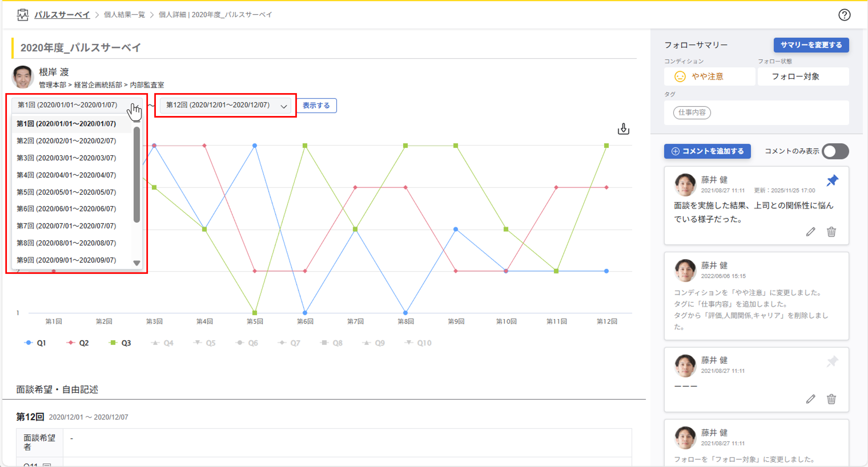Pin the third comment using grey pin icon
The width and height of the screenshot is (868, 467).
[x=832, y=361]
